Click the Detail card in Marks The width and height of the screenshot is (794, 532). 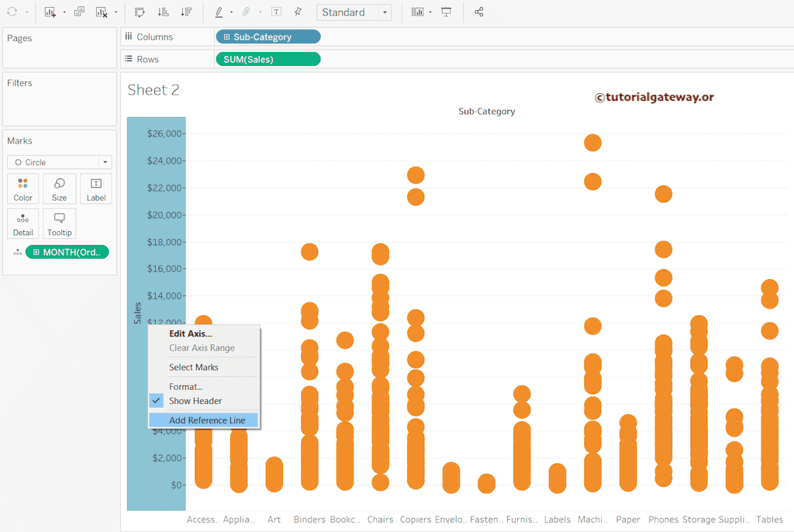(x=22, y=223)
